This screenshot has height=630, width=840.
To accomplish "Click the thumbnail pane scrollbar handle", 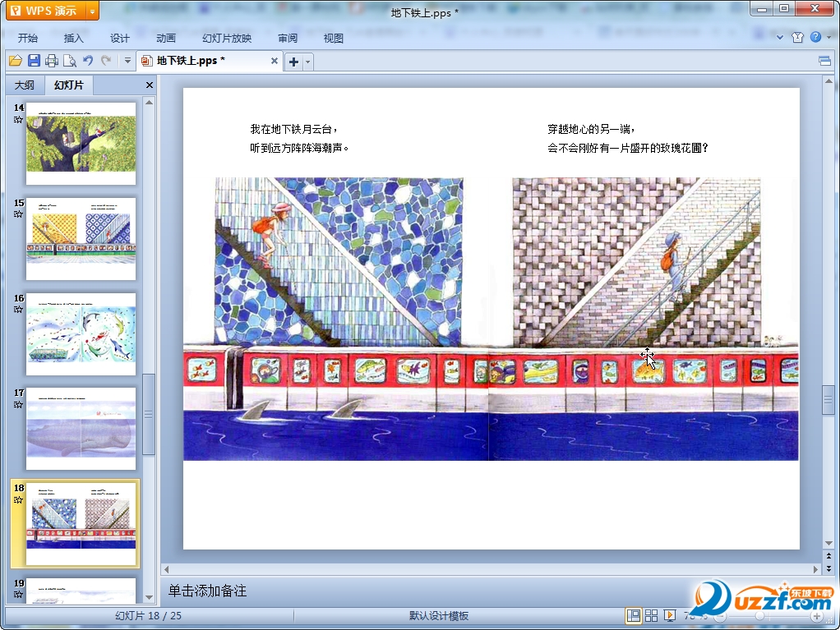I will [x=149, y=414].
